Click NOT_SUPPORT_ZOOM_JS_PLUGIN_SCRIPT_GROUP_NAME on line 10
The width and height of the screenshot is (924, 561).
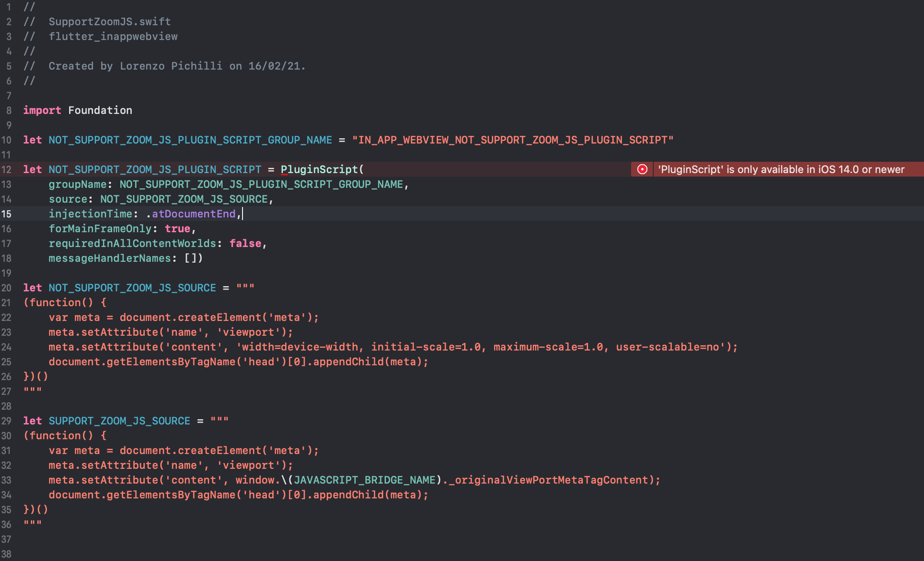pyautogui.click(x=189, y=140)
